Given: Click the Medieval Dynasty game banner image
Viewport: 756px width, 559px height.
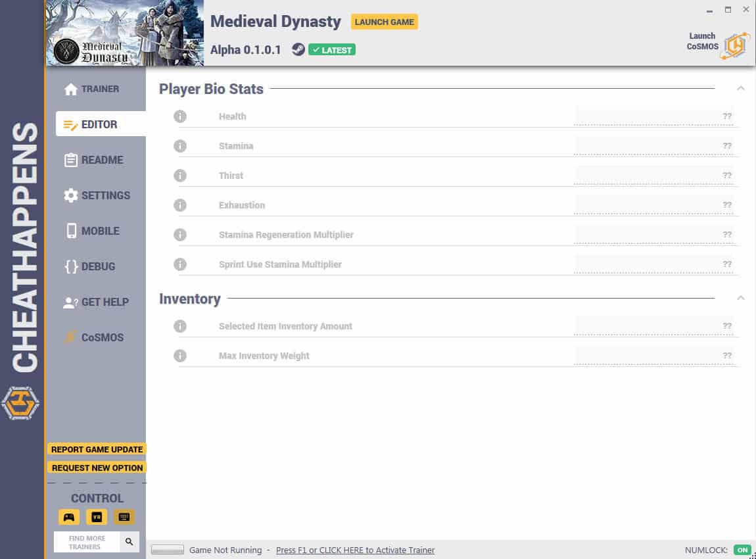Looking at the screenshot, I should [125, 33].
